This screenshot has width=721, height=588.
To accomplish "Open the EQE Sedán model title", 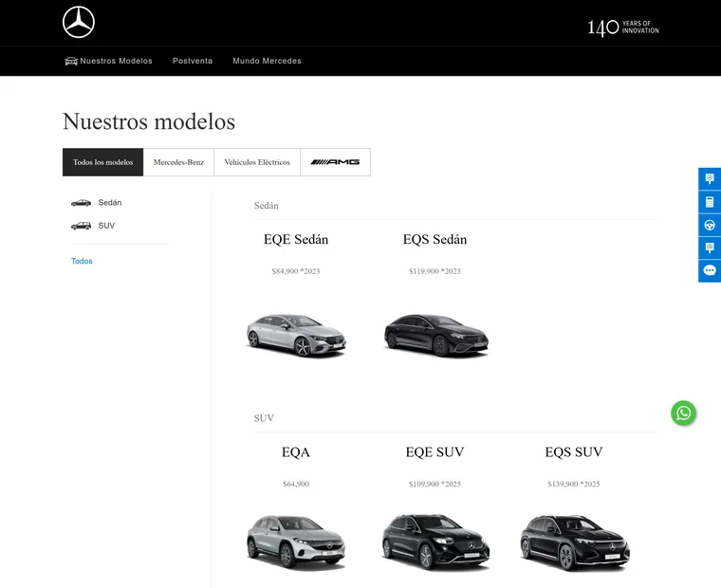I will click(x=296, y=240).
